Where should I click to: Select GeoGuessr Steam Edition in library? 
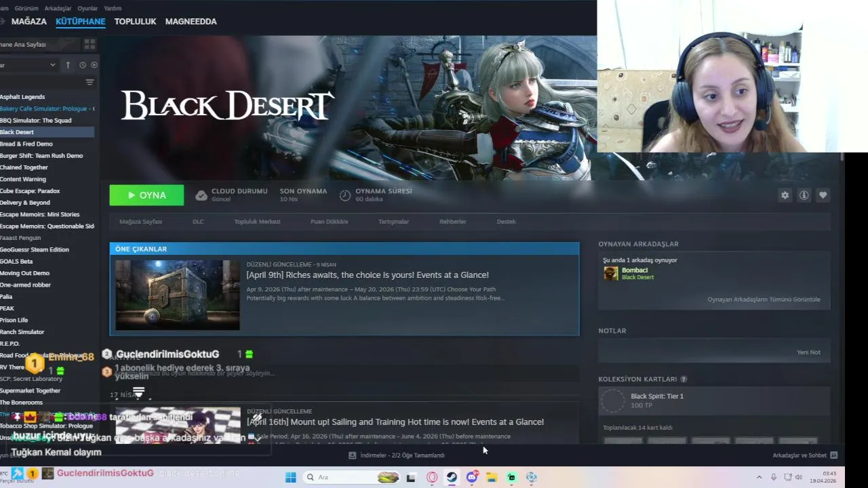(x=35, y=249)
